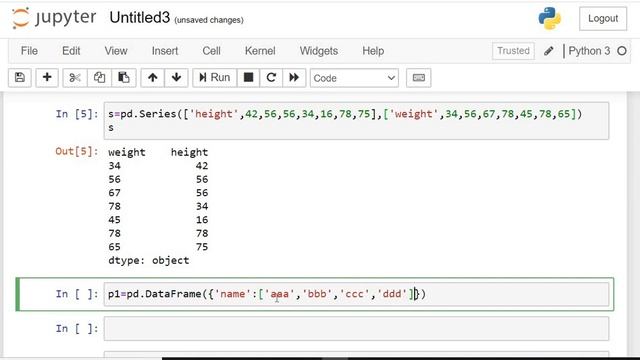640x360 pixels.
Task: Open the Widgets menu
Action: pos(319,51)
